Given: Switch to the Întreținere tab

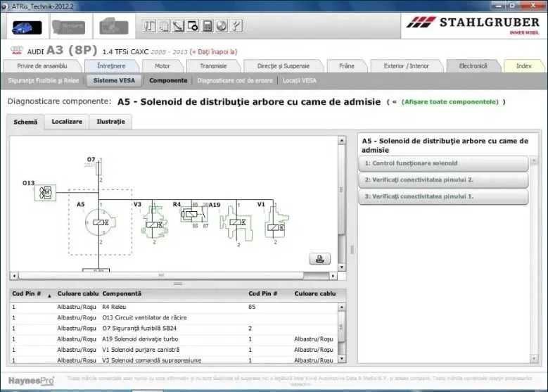Looking at the screenshot, I should click(x=111, y=66).
